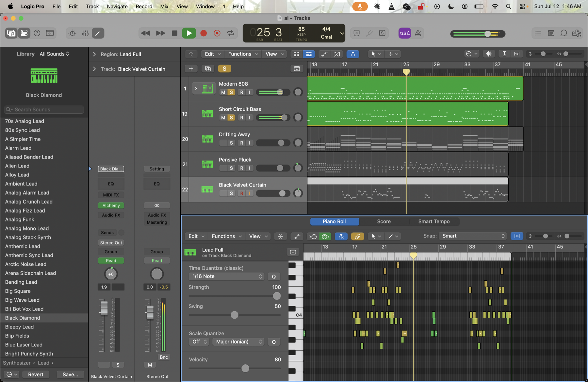Click the Save... button in Library
Viewport: 588px width, 382px height.
click(x=70, y=374)
